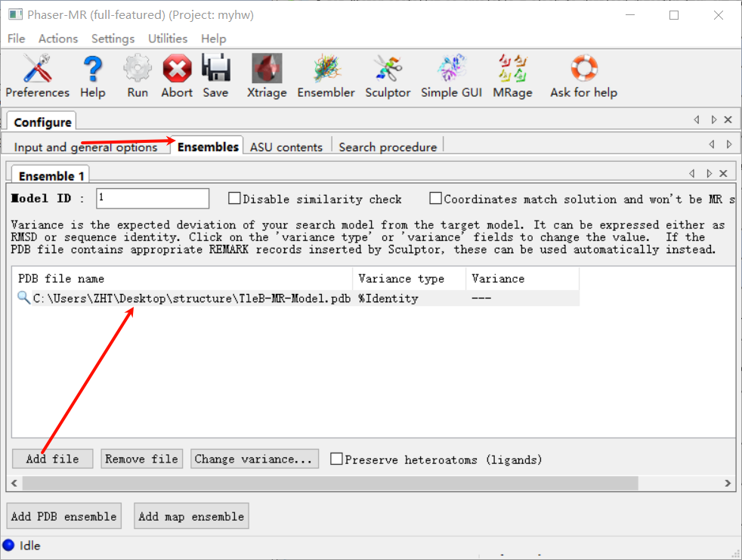The height and width of the screenshot is (560, 742).
Task: Open the Search procedure tab
Action: 388,147
